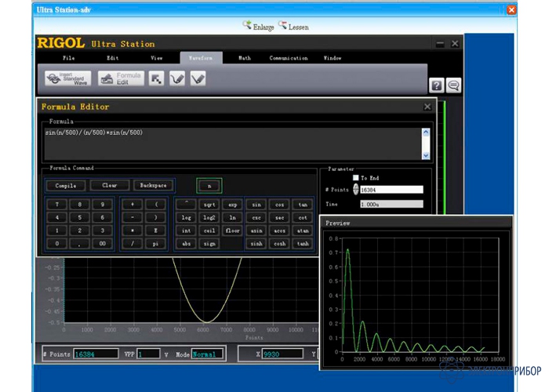Image resolution: width=549 pixels, height=392 pixels.
Task: Insert the asin function
Action: tap(256, 230)
